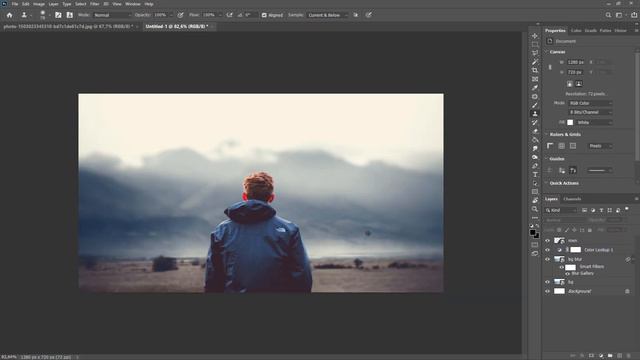Select the Brush tool
This screenshot has width=640, height=360.
[x=535, y=105]
